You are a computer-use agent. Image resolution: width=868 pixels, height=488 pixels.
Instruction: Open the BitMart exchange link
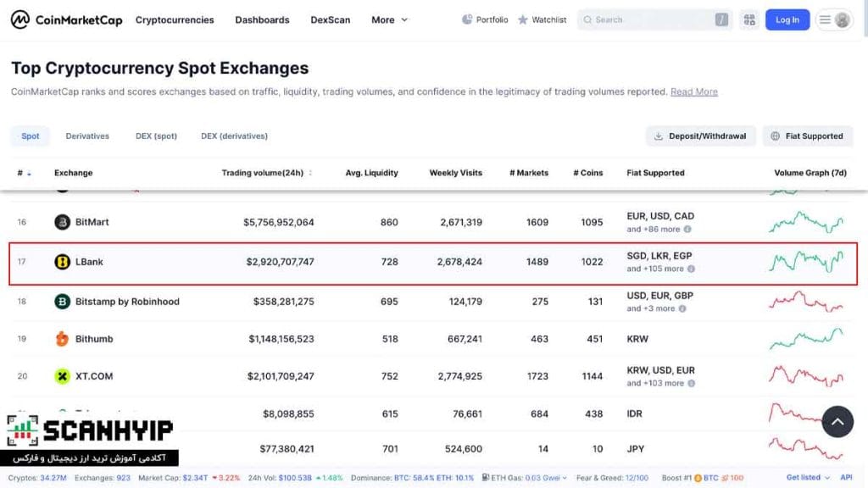[92, 222]
